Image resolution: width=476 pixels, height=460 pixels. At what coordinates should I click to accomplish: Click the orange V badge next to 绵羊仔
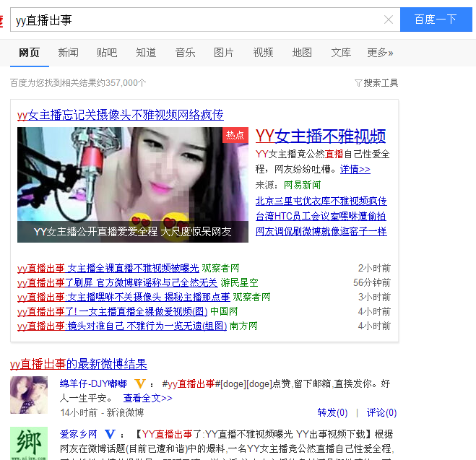140,383
